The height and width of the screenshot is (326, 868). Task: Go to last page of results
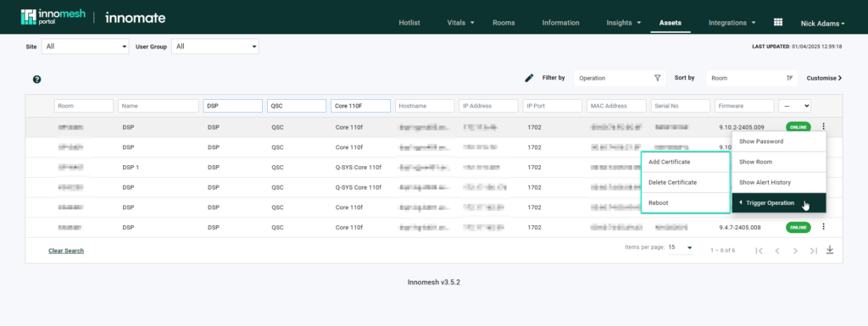813,251
